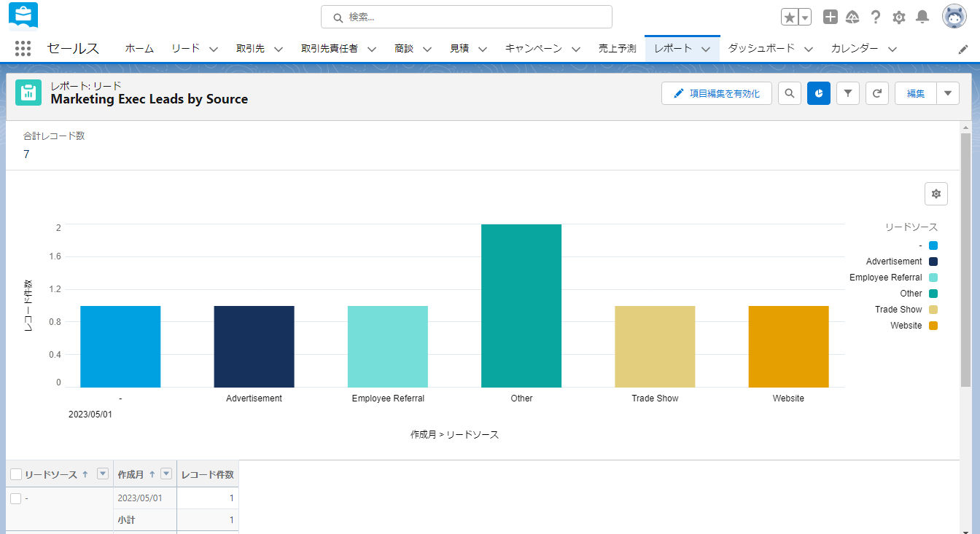Click the 項目編集を有効化 button
980x534 pixels.
[717, 93]
